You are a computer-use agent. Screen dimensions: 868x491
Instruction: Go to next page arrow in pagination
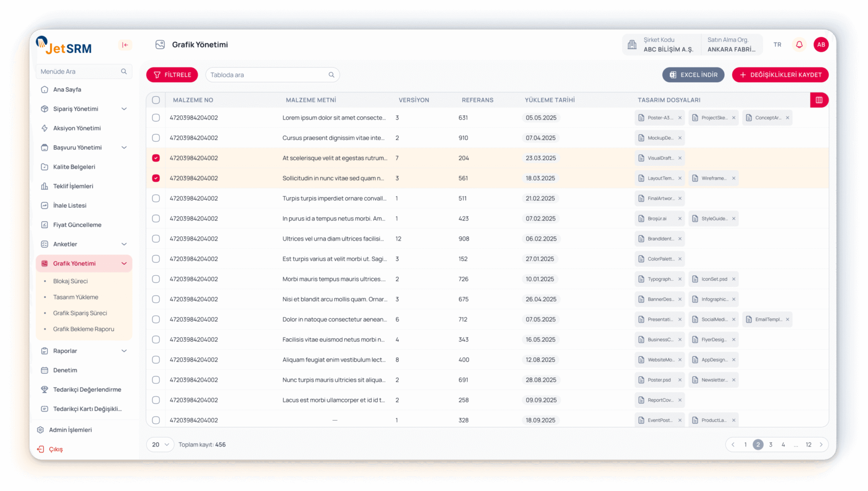[x=821, y=444]
